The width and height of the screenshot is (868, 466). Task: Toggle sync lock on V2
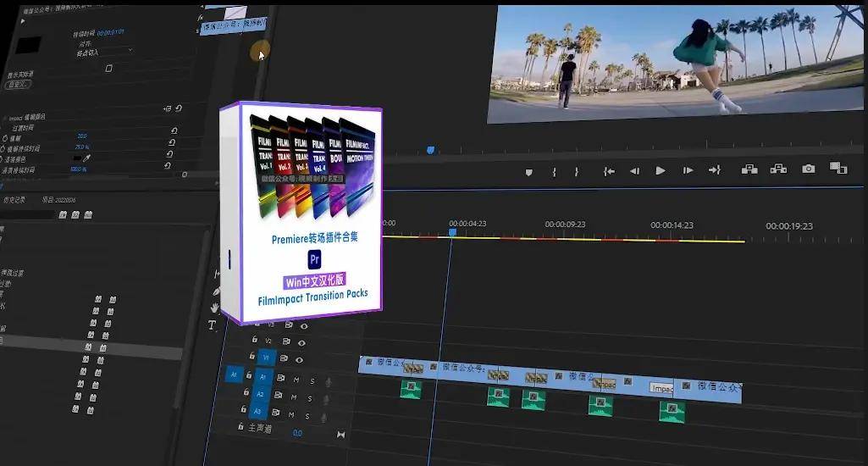(x=286, y=341)
